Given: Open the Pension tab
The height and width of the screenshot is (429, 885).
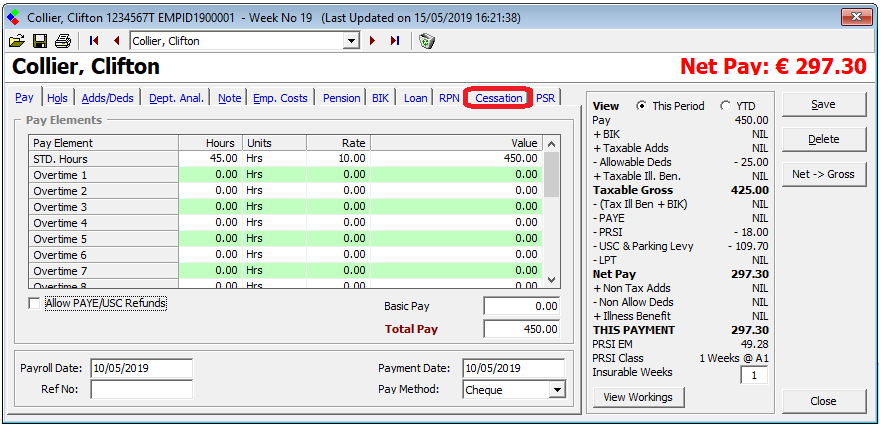Looking at the screenshot, I should 341,98.
